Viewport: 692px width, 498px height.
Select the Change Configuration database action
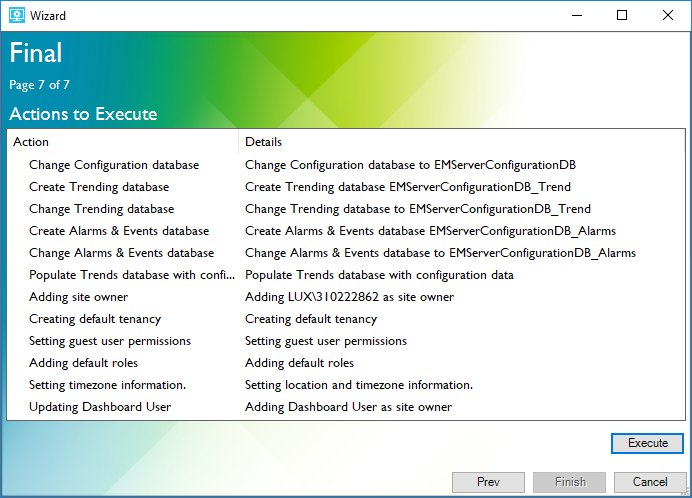(x=114, y=165)
